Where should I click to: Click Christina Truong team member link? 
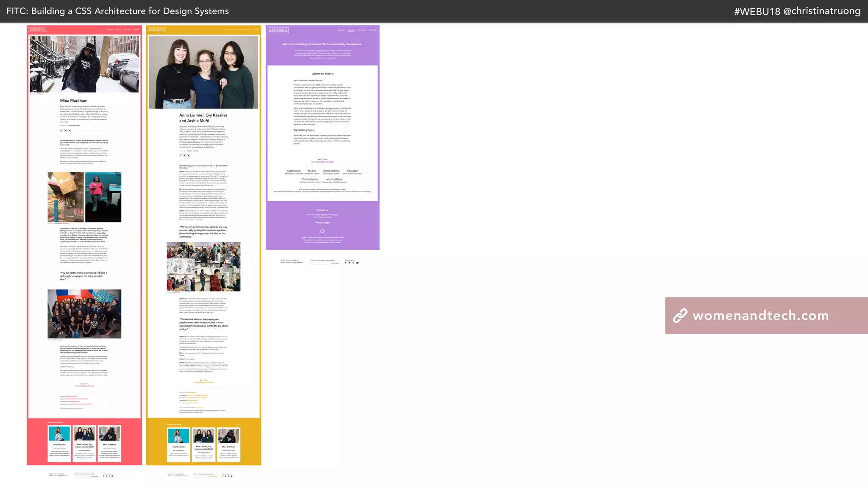tap(310, 179)
